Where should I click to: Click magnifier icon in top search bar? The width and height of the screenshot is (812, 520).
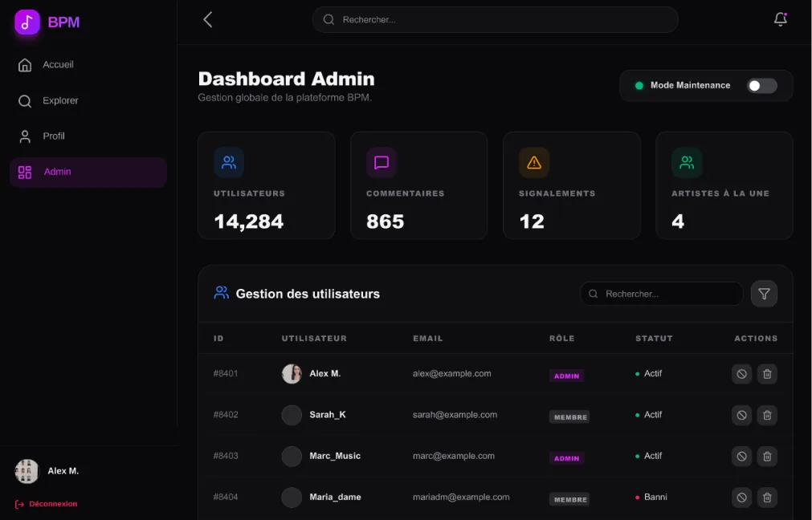[x=328, y=20]
